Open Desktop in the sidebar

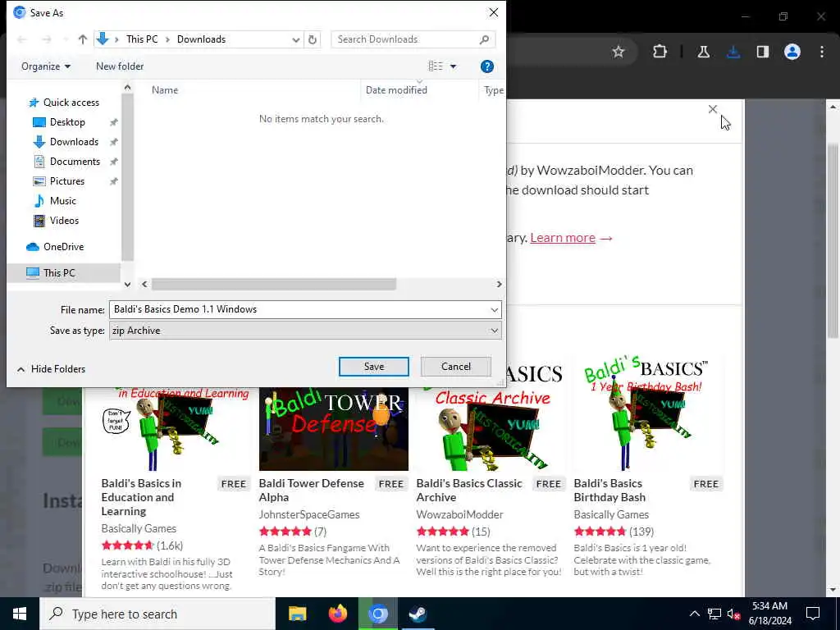coord(67,122)
